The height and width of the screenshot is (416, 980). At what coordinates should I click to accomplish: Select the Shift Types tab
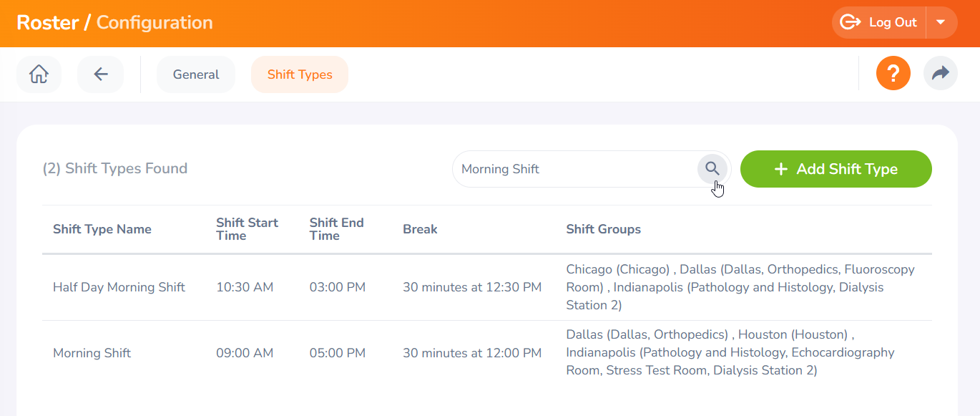click(300, 74)
